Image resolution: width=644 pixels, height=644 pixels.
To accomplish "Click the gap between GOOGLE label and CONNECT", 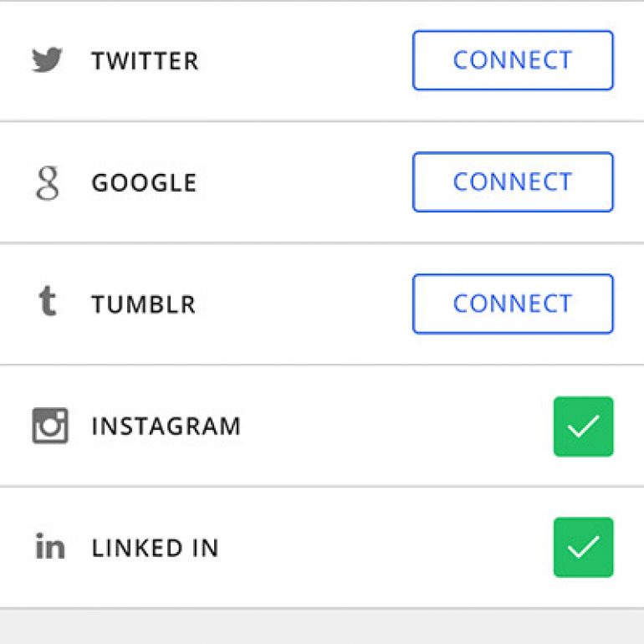I will pos(304,182).
